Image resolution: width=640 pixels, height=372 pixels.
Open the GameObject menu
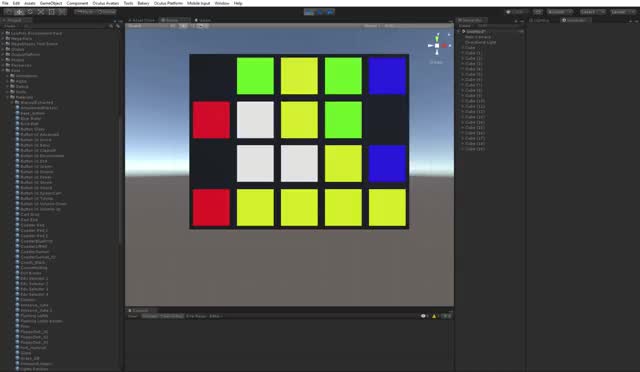[x=51, y=3]
